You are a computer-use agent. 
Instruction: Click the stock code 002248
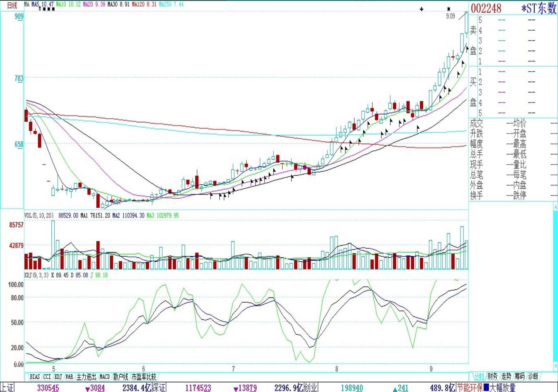(x=486, y=8)
